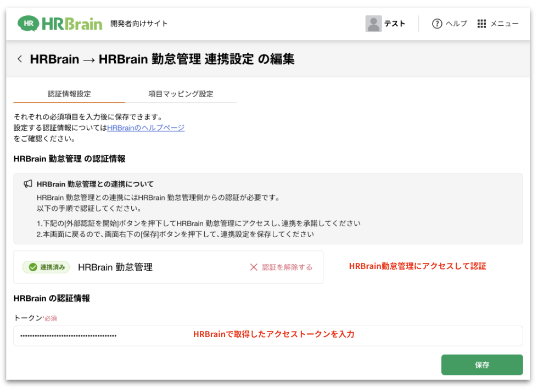This screenshot has height=392, width=538.
Task: Click the X icon beside 認証を解除する
Action: click(254, 267)
